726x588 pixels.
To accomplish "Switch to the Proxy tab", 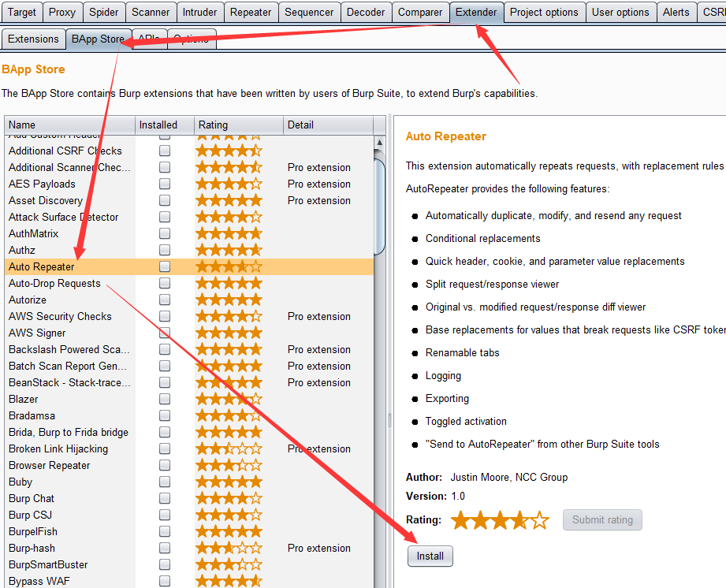I will click(62, 12).
